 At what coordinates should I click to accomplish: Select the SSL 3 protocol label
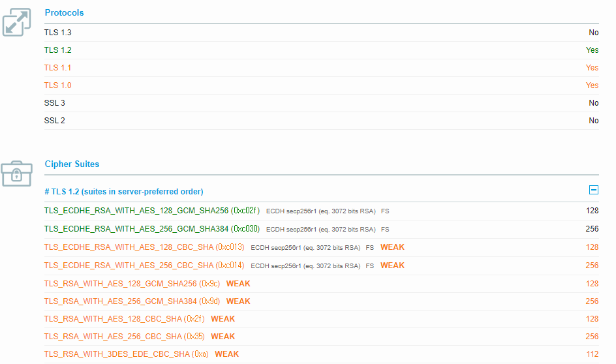[55, 103]
